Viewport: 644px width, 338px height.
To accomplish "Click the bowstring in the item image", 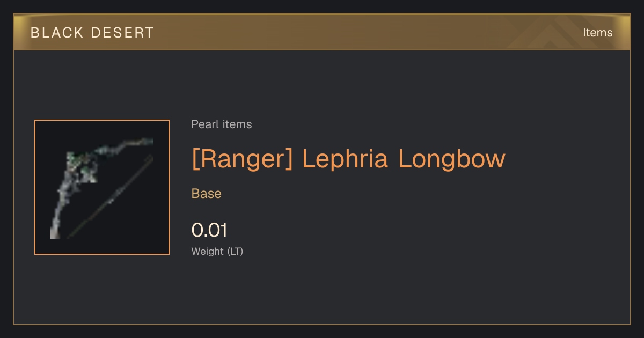I will (112, 196).
